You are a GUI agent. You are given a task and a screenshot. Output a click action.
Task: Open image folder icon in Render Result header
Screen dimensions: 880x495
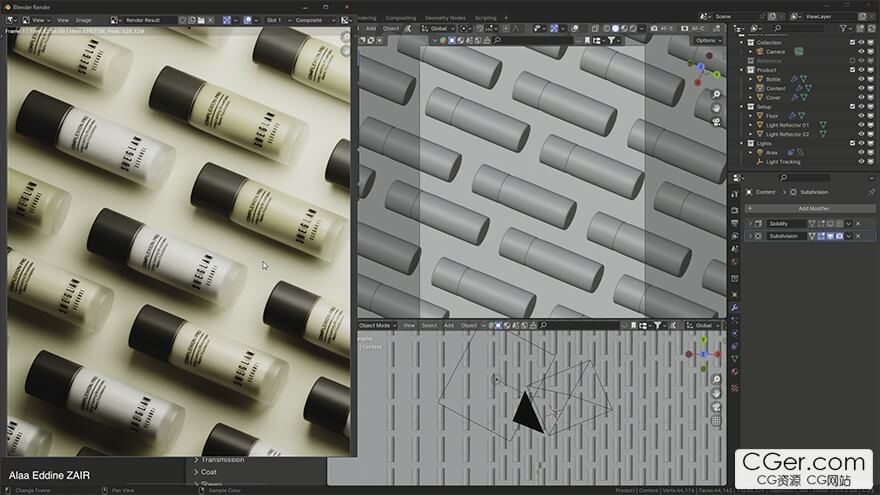click(201, 20)
